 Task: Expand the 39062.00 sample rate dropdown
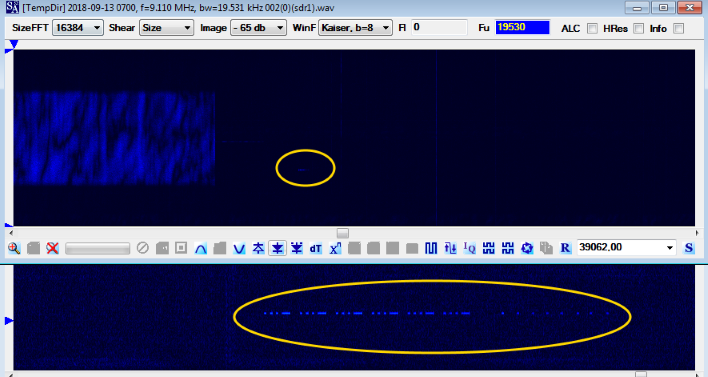pyautogui.click(x=626, y=247)
